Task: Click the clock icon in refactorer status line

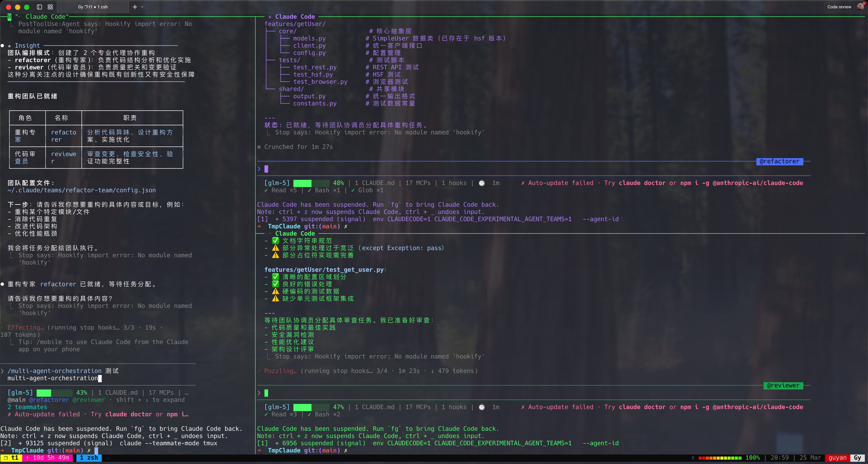Action: tap(482, 183)
